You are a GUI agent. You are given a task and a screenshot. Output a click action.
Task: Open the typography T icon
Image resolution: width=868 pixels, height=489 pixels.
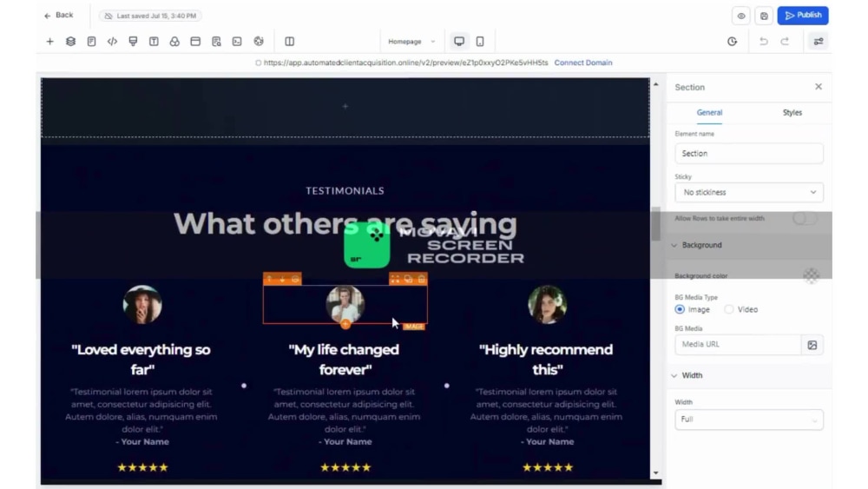pos(154,42)
